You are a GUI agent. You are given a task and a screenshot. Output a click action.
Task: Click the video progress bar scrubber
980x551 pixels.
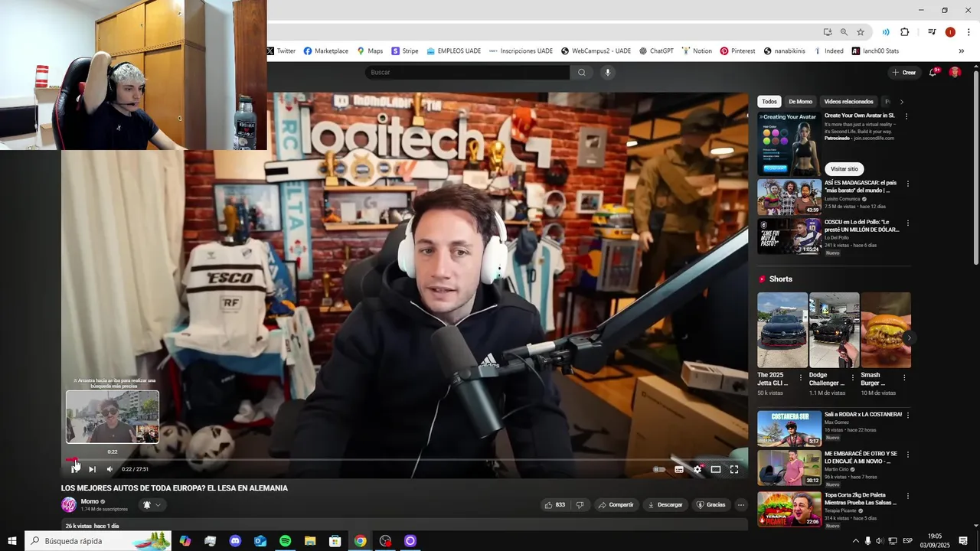(74, 460)
